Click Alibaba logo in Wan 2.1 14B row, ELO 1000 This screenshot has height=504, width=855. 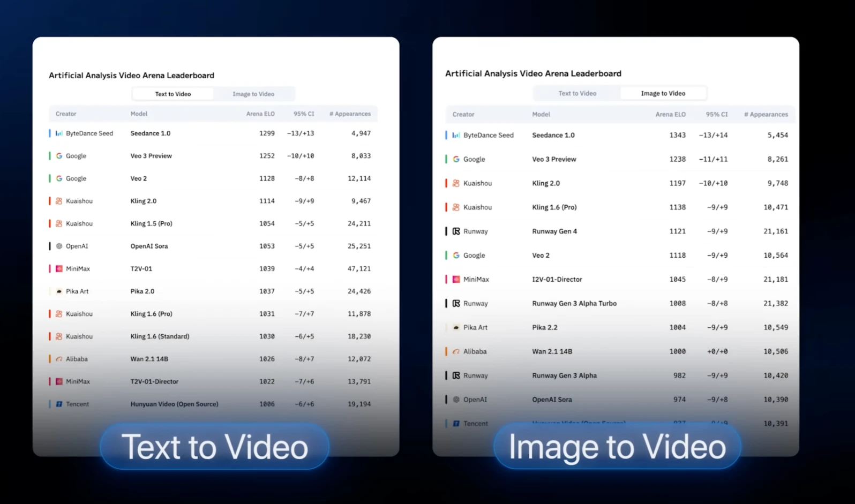coord(456,351)
